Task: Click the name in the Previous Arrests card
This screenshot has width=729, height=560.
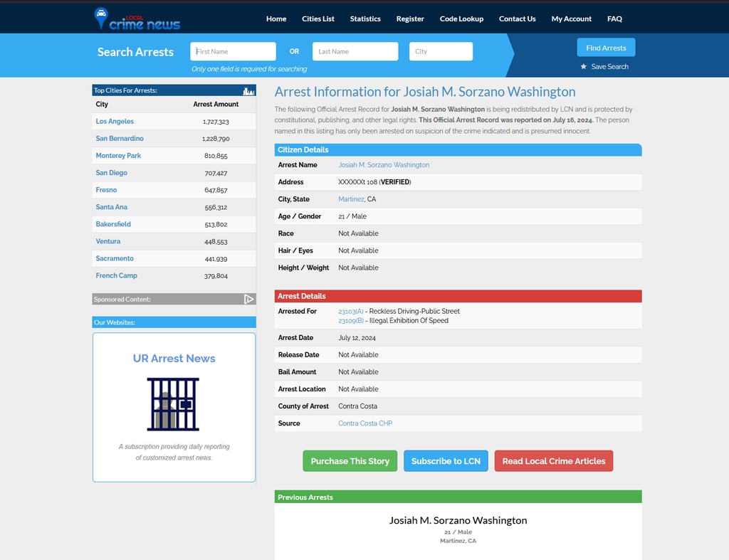Action: coord(458,520)
